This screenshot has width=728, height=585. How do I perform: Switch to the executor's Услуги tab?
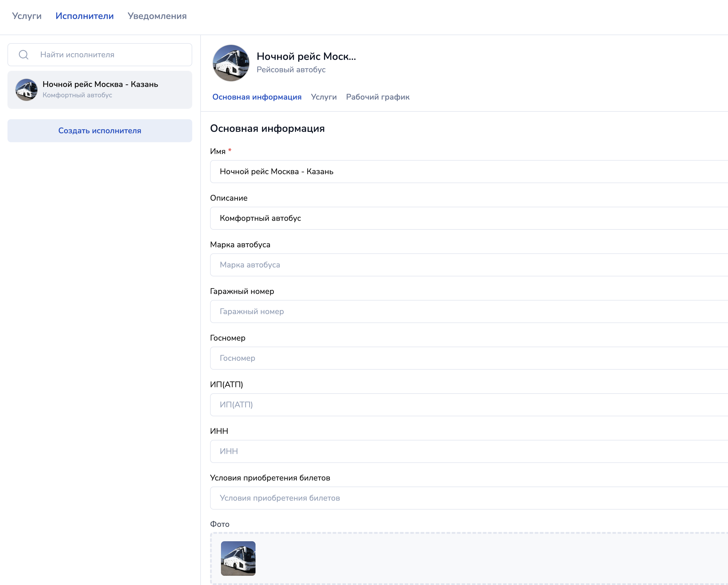tap(323, 97)
